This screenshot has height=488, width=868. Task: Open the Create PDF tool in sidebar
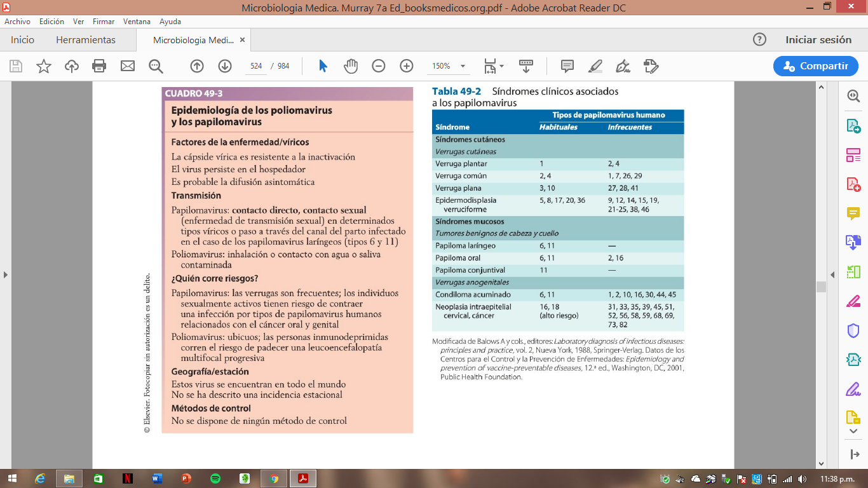click(x=853, y=184)
